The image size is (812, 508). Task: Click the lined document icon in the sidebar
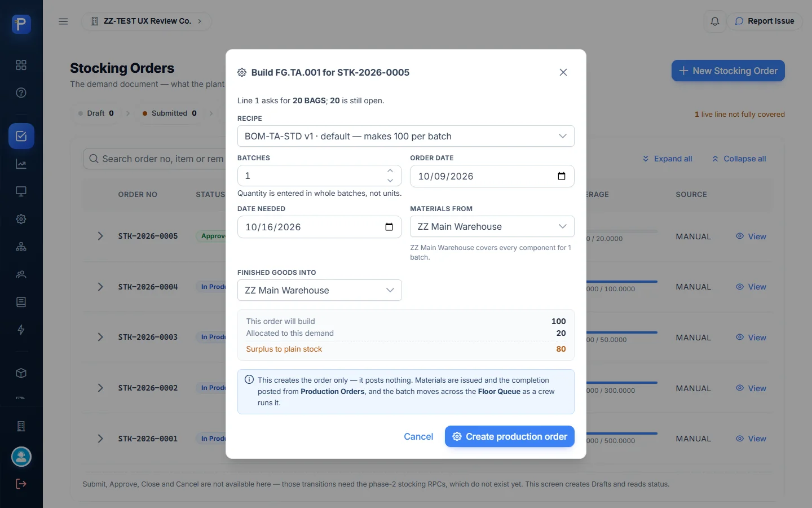[x=21, y=302]
